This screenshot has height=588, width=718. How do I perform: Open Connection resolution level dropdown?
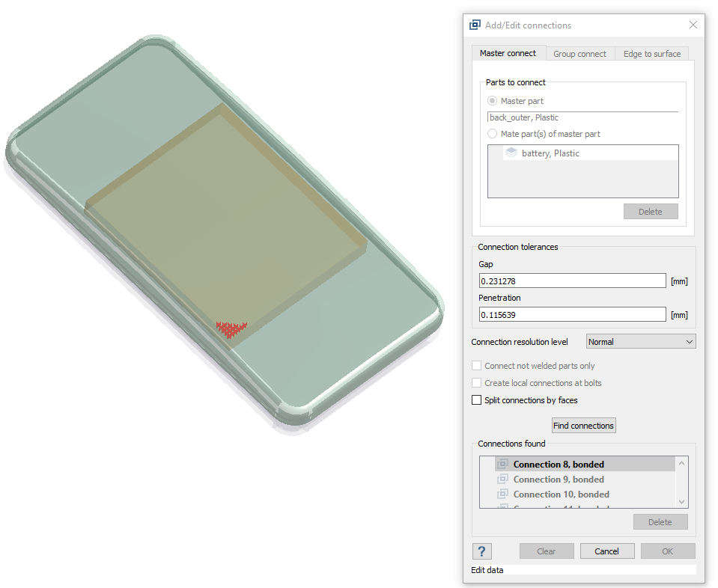tap(640, 342)
